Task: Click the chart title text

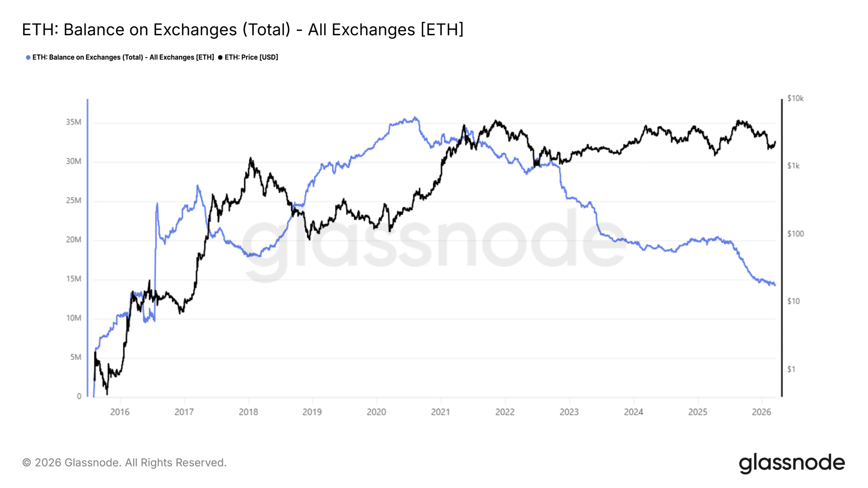Action: pos(243,29)
